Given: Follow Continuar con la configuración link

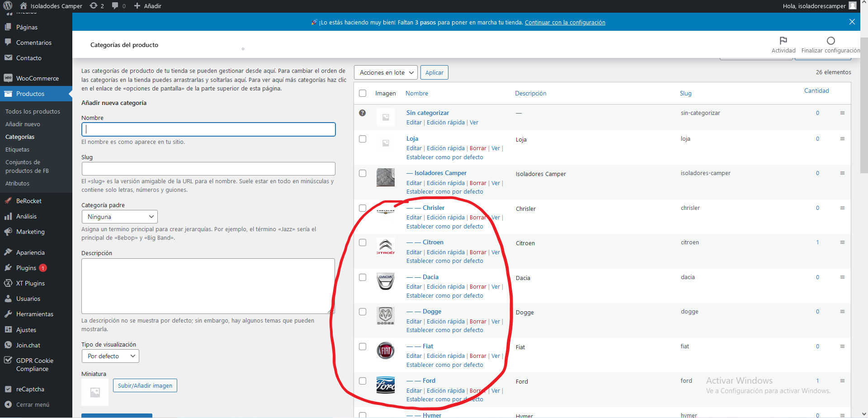Looking at the screenshot, I should point(565,22).
